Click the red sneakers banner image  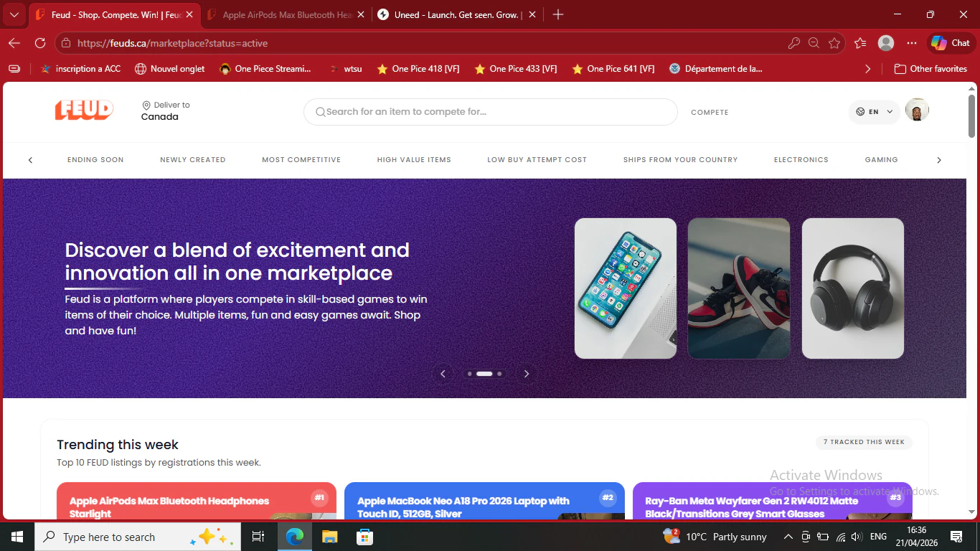tap(739, 288)
